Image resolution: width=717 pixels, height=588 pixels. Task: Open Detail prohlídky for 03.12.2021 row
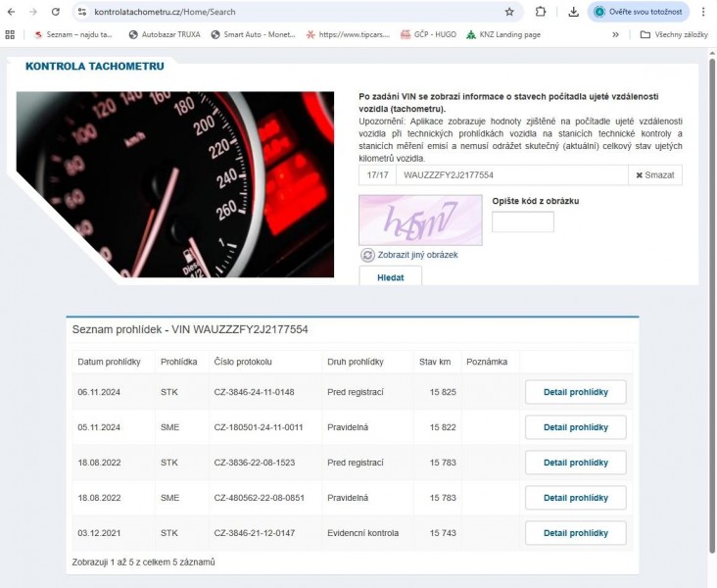(x=575, y=533)
